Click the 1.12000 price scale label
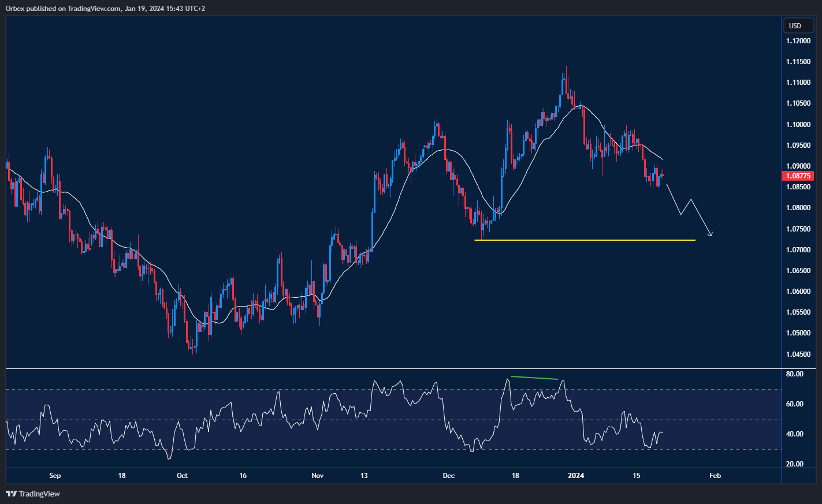 click(x=797, y=41)
